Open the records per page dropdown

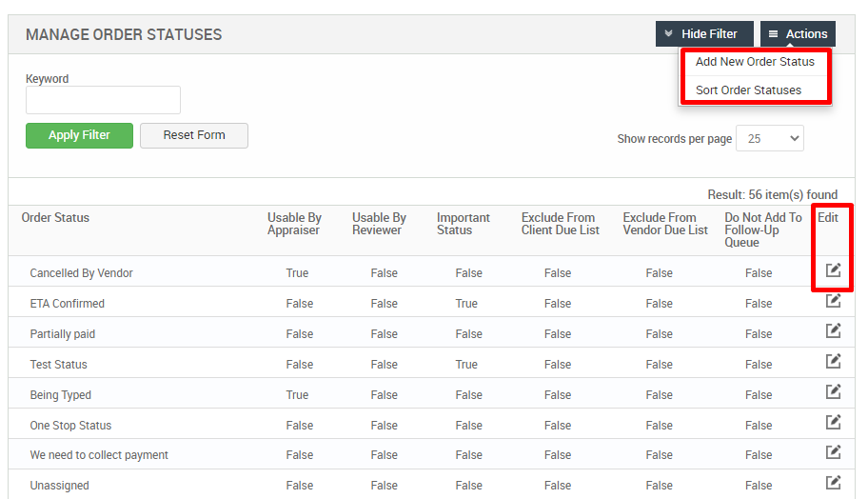click(x=770, y=138)
